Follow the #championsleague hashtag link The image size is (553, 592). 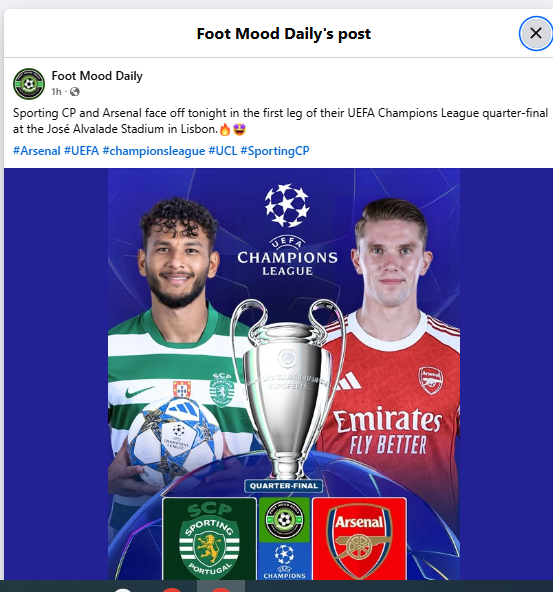point(154,151)
